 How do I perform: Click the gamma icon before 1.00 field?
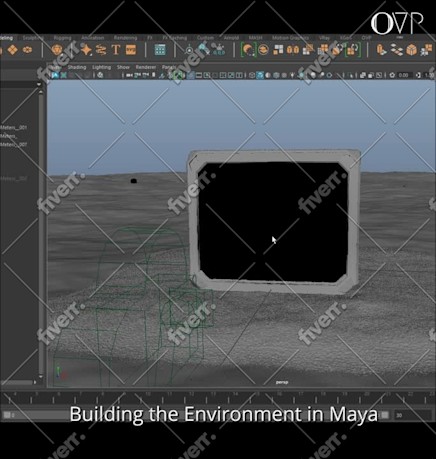418,75
